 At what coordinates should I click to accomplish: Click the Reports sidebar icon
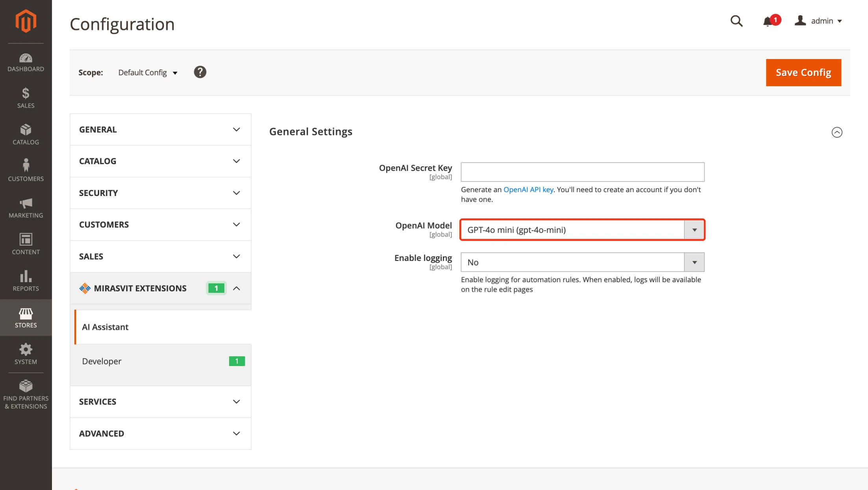coord(26,280)
